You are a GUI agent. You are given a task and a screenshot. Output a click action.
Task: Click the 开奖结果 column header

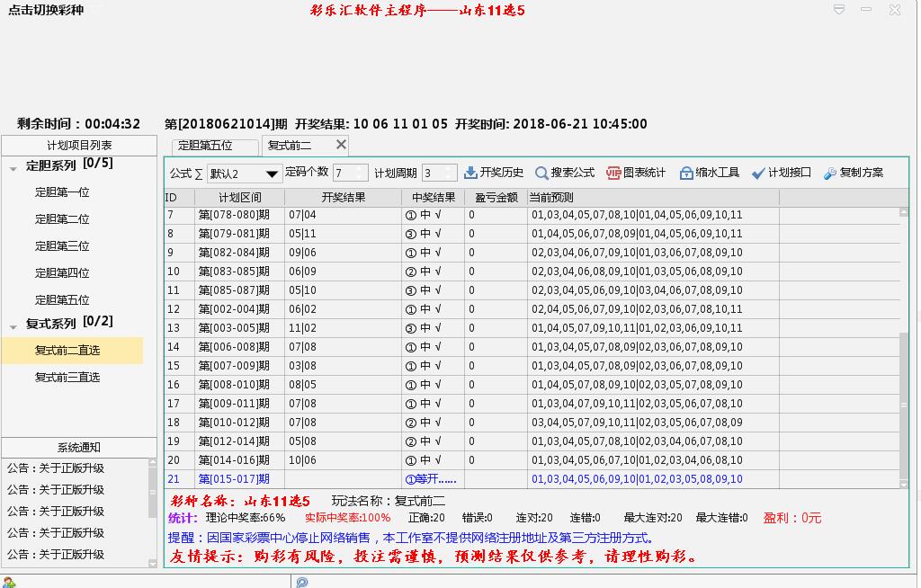tap(344, 198)
